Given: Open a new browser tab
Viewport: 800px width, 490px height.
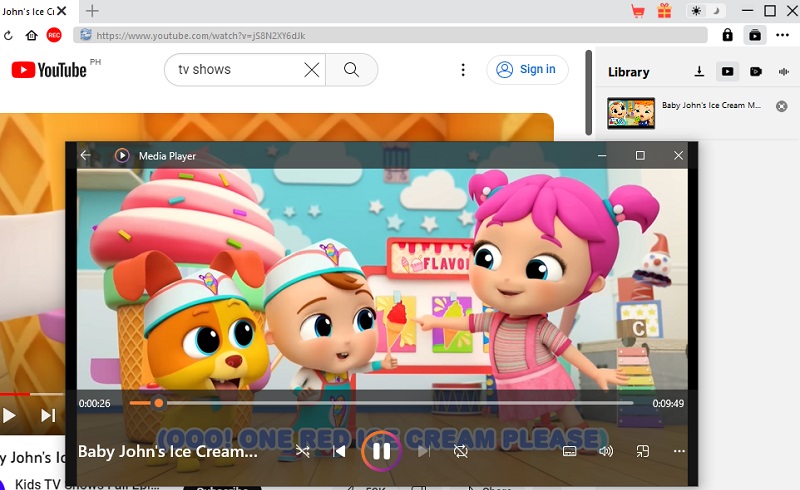Looking at the screenshot, I should point(92,11).
